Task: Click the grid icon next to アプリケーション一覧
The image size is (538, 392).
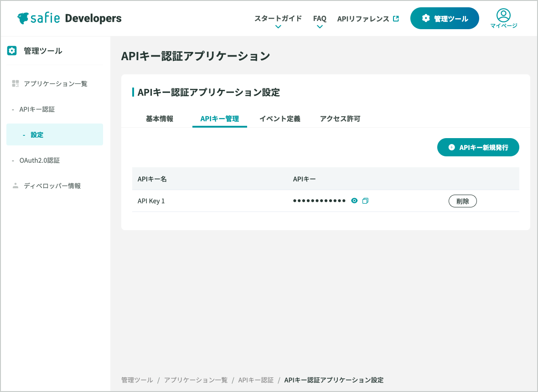Action: (16, 83)
